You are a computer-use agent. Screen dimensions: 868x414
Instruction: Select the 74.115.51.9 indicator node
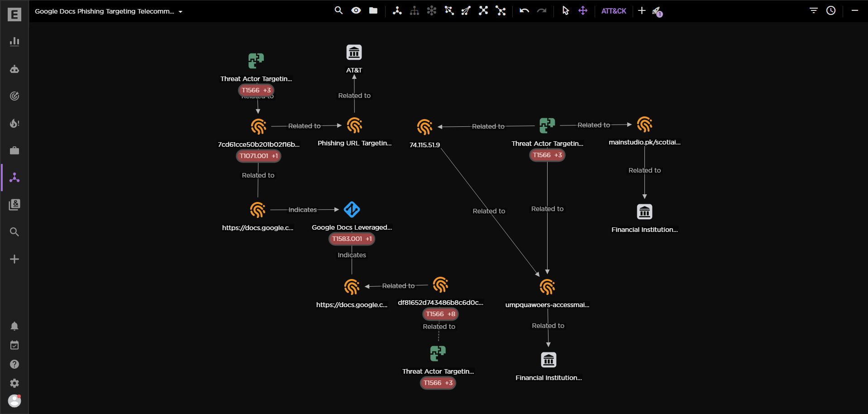424,127
